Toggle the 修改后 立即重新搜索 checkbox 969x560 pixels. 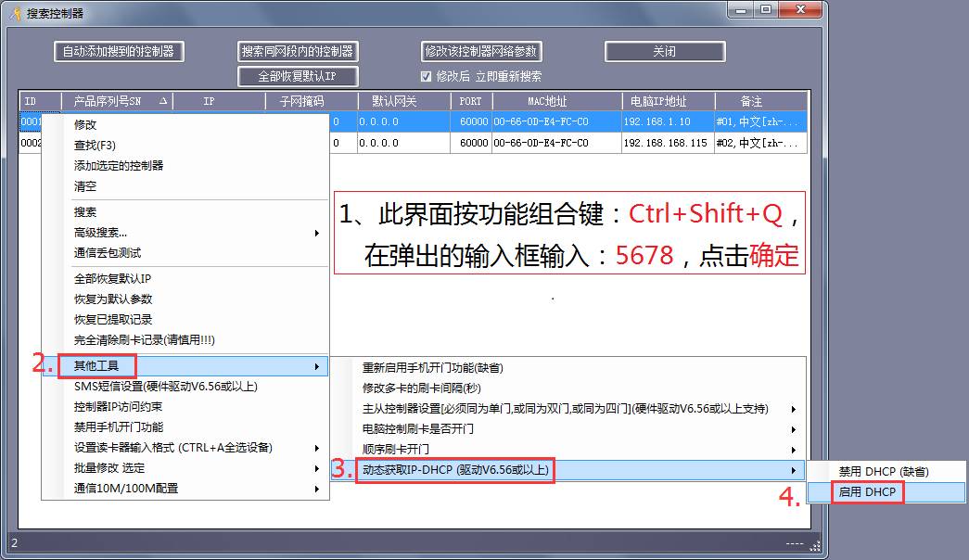pos(427,77)
